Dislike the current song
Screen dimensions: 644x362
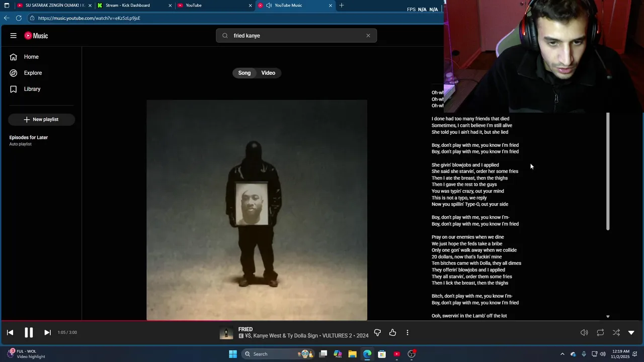[x=377, y=332]
